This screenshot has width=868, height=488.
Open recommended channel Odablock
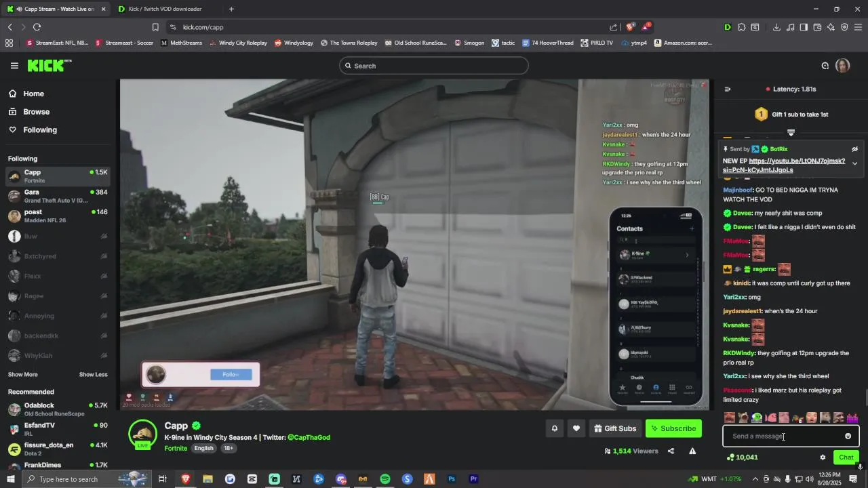coord(58,409)
